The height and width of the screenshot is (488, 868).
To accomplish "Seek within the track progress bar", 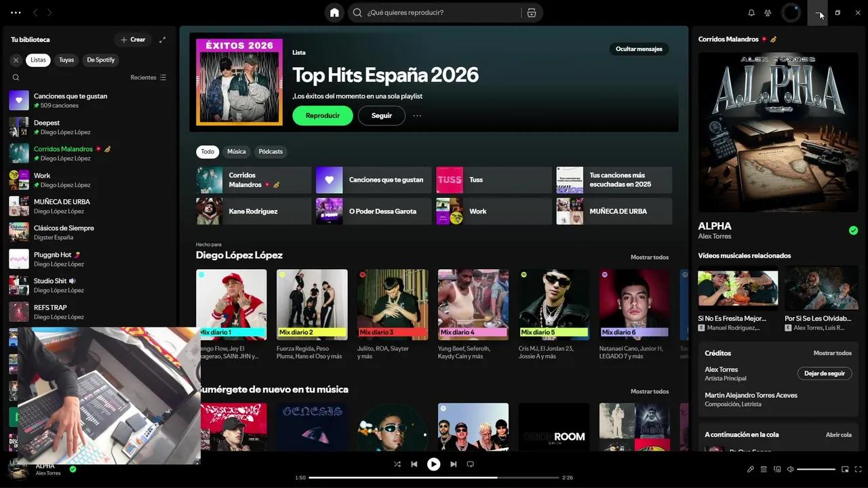I will pyautogui.click(x=434, y=478).
